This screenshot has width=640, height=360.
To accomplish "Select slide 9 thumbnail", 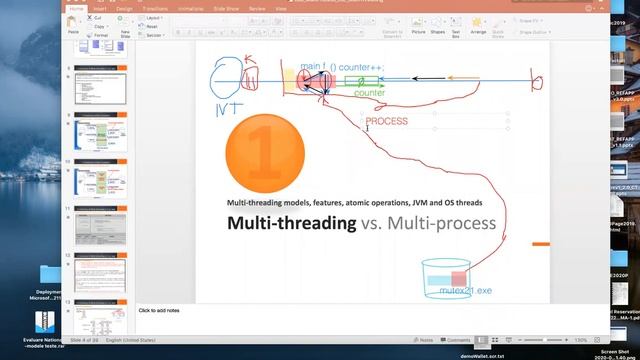I will point(100,131).
